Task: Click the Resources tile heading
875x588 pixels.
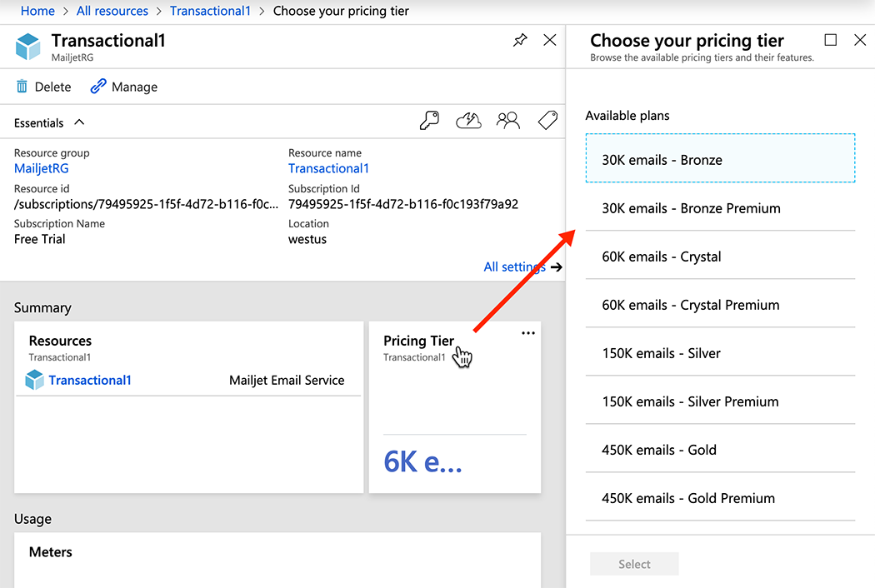Action: coord(60,341)
